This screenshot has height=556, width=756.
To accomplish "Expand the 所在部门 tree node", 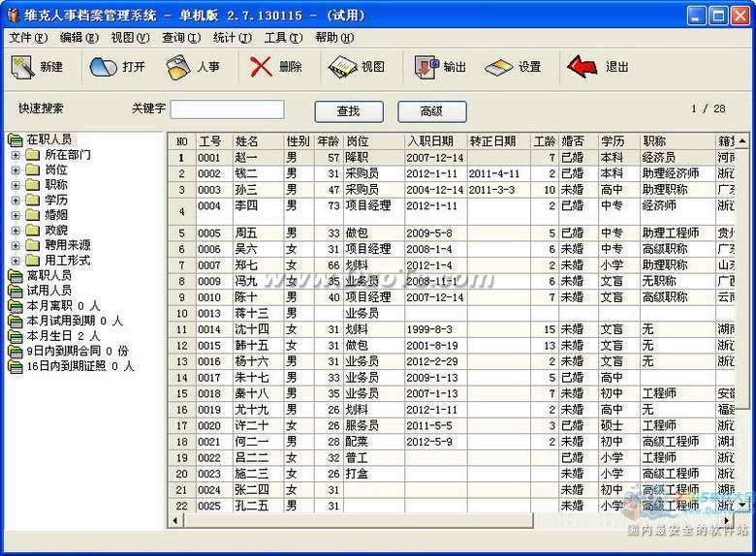I will click(16, 155).
